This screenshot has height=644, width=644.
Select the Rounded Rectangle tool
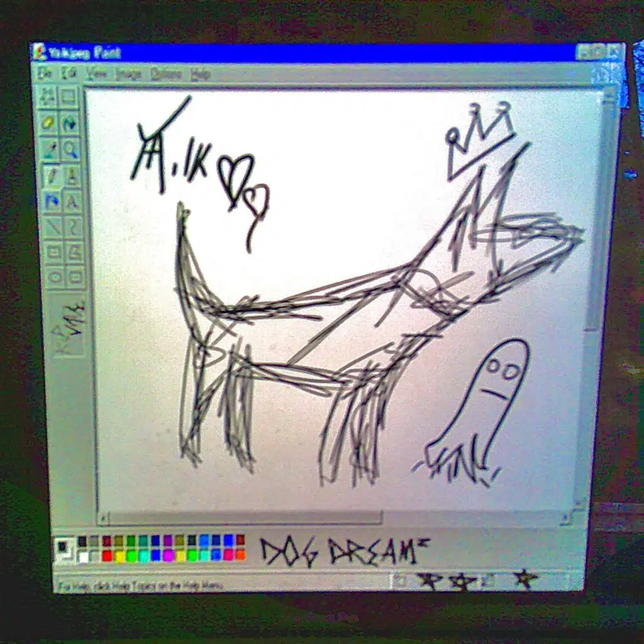coord(75,276)
